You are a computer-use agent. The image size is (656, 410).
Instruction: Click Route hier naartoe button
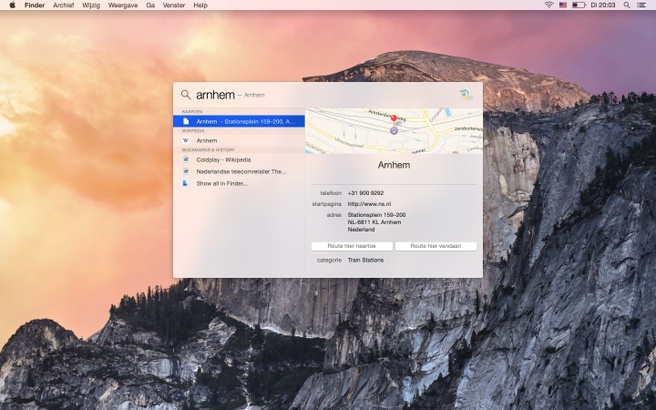352,246
